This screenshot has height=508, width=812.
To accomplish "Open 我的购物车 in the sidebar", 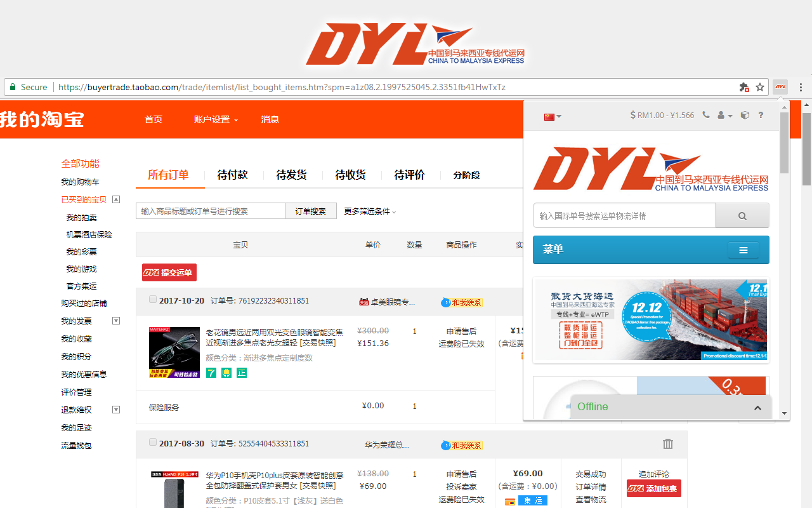I will click(80, 182).
